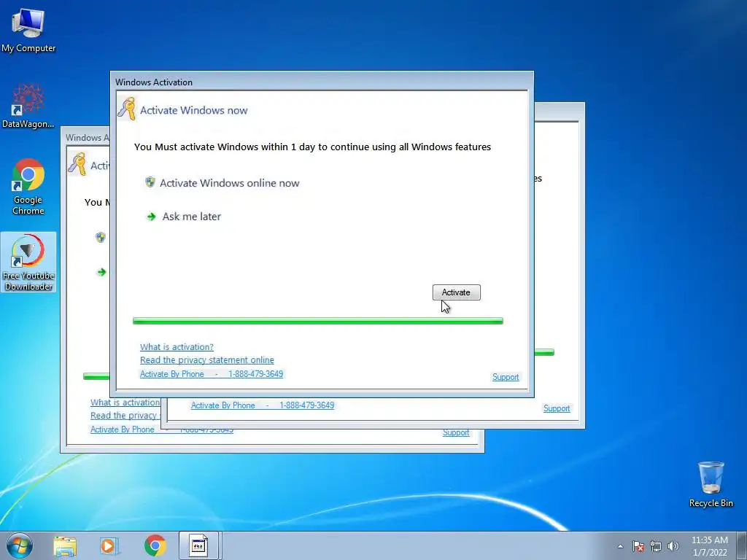Click the back-left Windows Activation title bar
The width and height of the screenshot is (747, 560).
86,138
